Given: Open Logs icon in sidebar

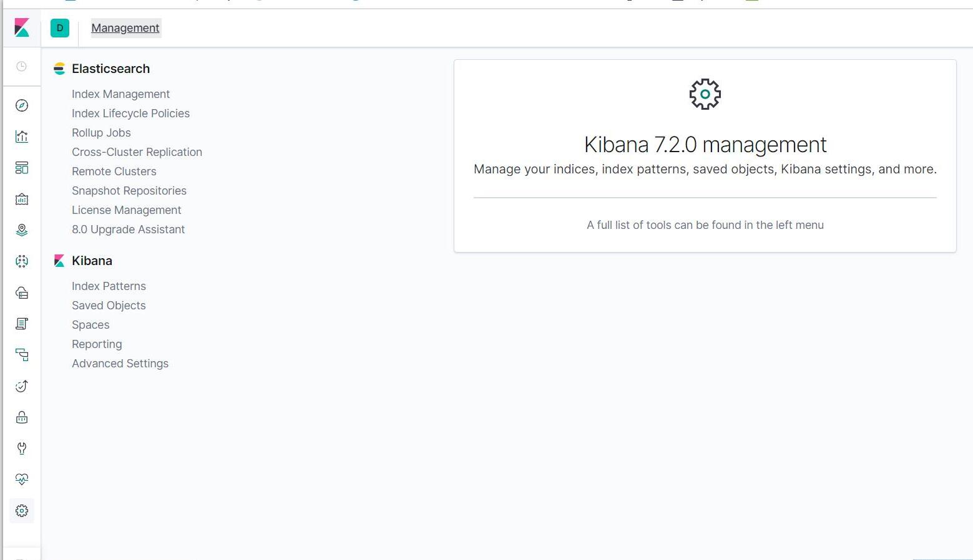Looking at the screenshot, I should click(22, 324).
